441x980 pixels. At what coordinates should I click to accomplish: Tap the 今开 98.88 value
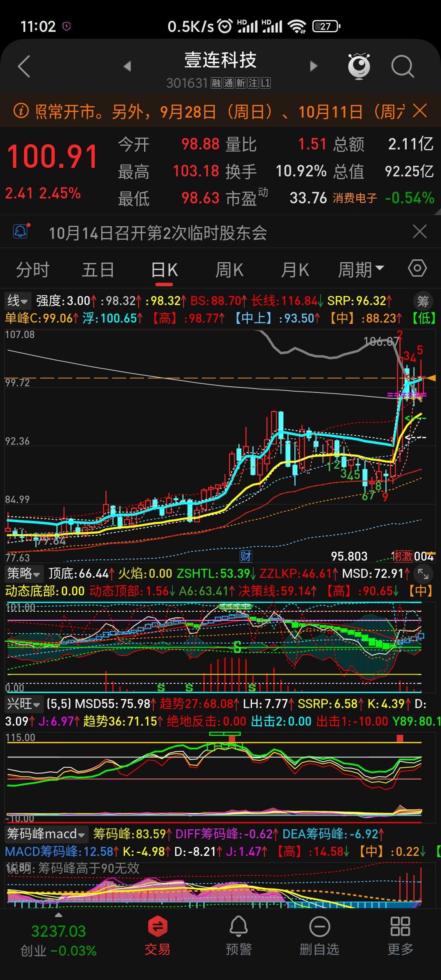coord(200,144)
